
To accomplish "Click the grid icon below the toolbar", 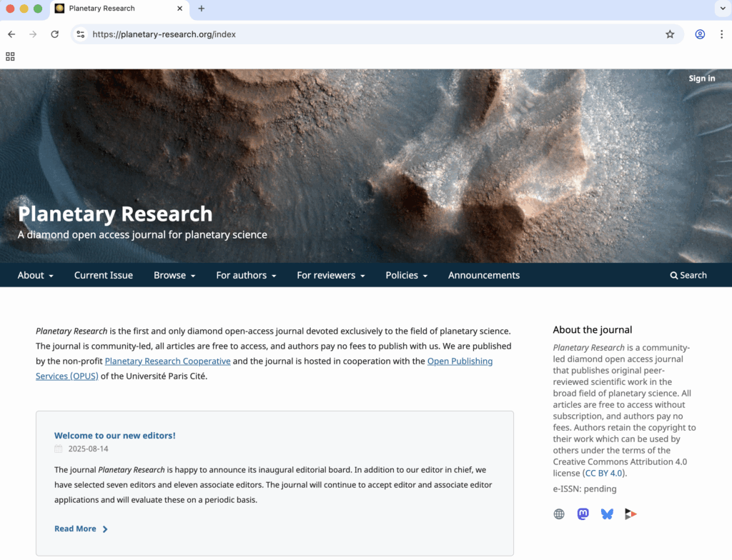I will click(x=10, y=56).
